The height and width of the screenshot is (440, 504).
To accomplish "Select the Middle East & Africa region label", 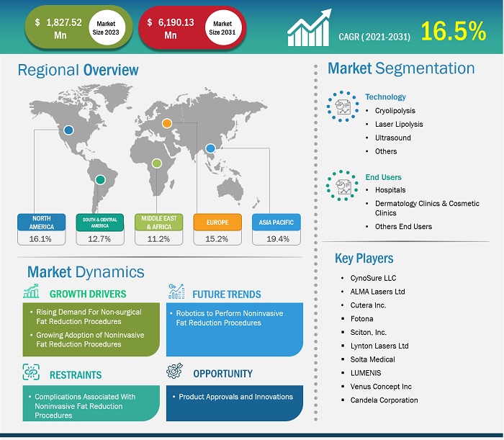I will click(159, 223).
